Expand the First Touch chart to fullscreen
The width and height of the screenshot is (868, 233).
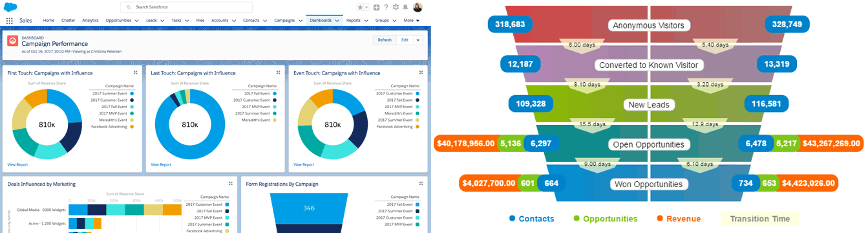click(135, 72)
